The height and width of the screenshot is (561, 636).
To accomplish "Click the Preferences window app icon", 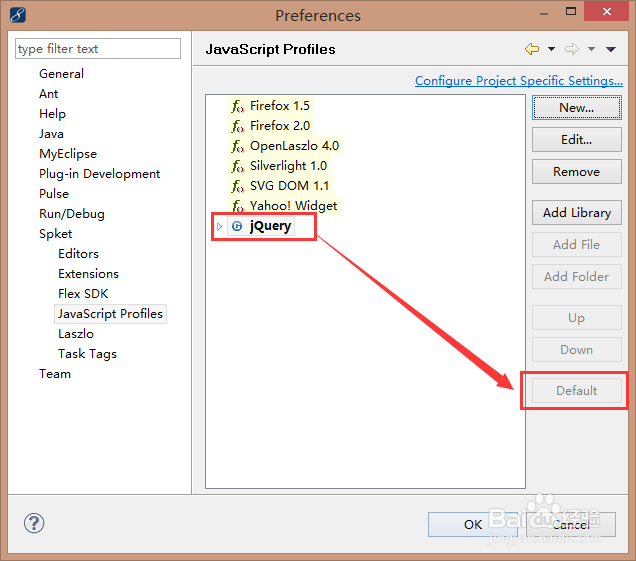I will click(18, 15).
